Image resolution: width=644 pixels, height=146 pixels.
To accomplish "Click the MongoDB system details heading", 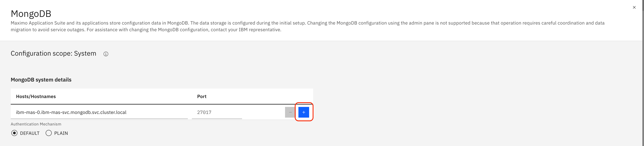I will (41, 80).
